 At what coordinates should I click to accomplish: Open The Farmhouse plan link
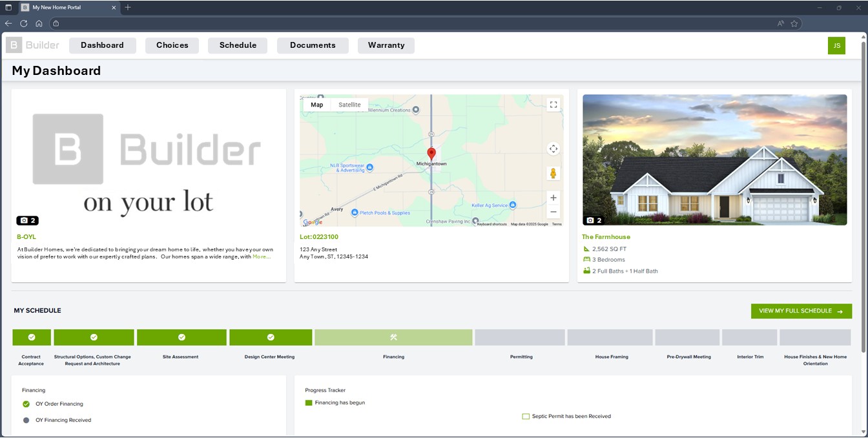pos(606,237)
